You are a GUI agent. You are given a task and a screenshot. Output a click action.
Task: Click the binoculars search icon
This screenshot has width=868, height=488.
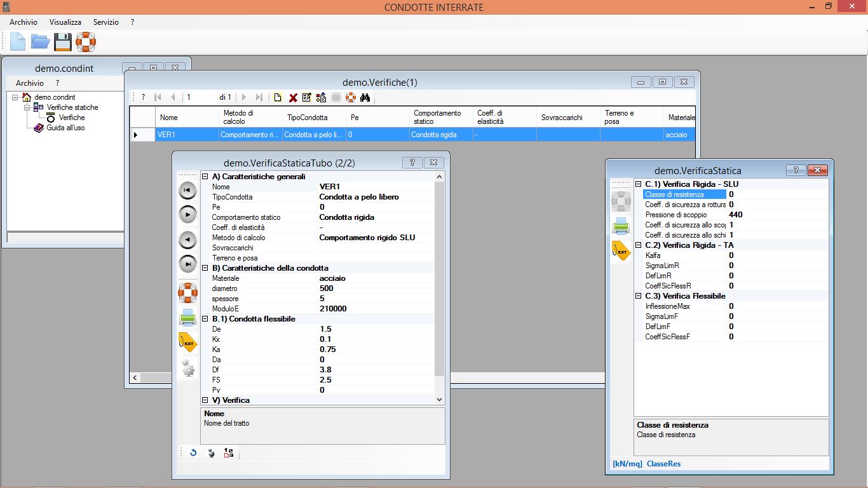click(365, 97)
